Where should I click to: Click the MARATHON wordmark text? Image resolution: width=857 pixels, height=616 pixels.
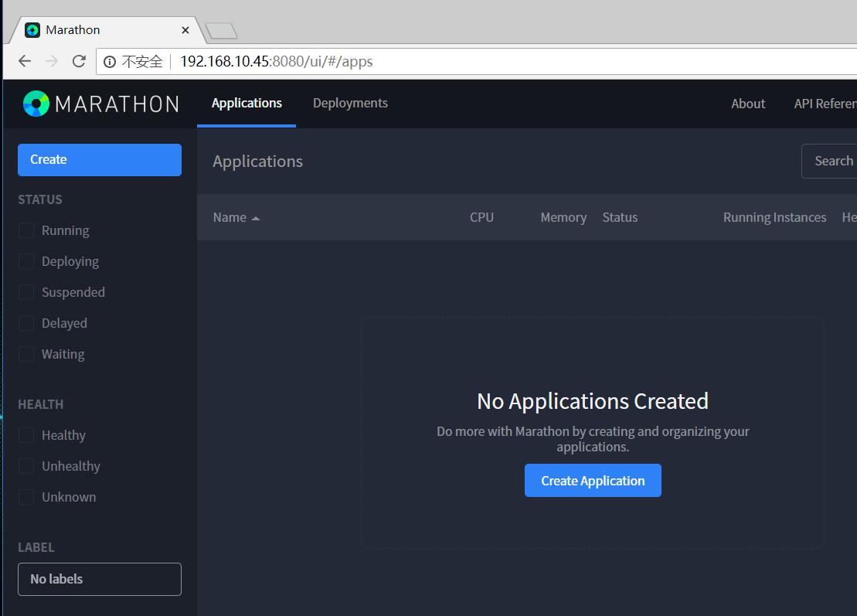click(x=117, y=104)
